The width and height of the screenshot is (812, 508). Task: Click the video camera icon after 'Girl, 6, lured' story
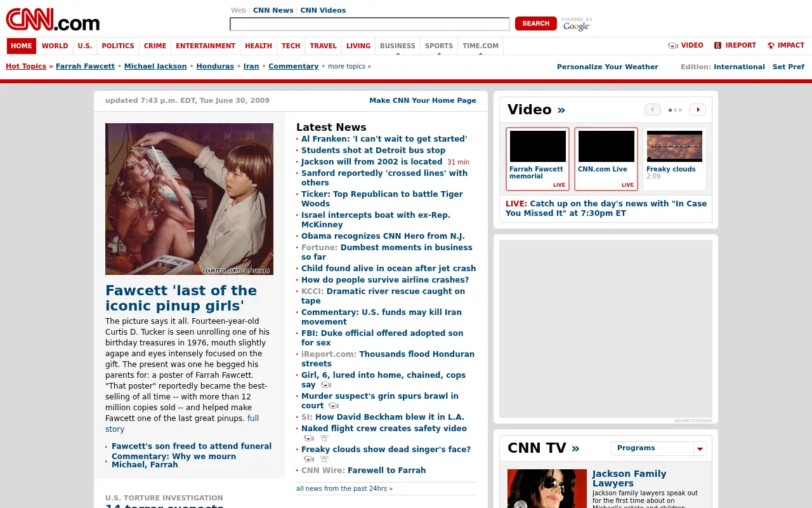(x=326, y=385)
